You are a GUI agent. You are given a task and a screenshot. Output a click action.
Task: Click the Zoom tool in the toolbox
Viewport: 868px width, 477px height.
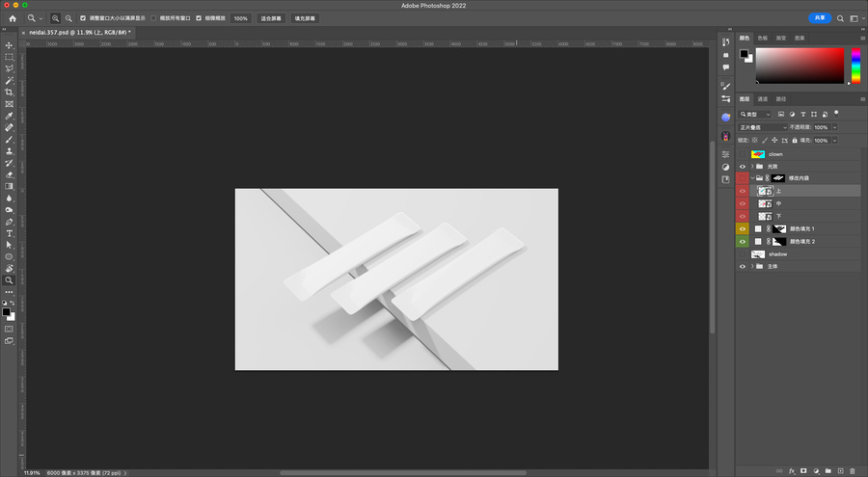[x=9, y=280]
